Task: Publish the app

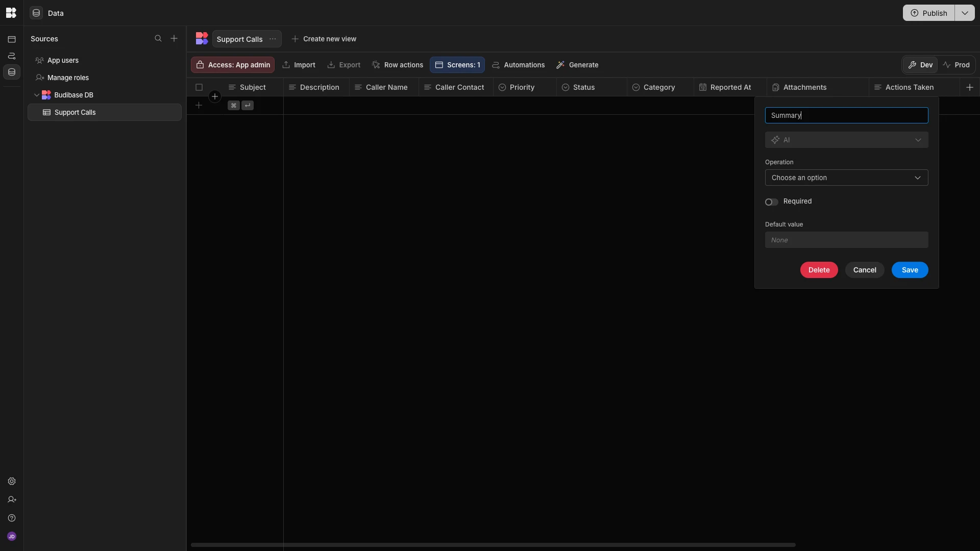Action: click(x=928, y=13)
